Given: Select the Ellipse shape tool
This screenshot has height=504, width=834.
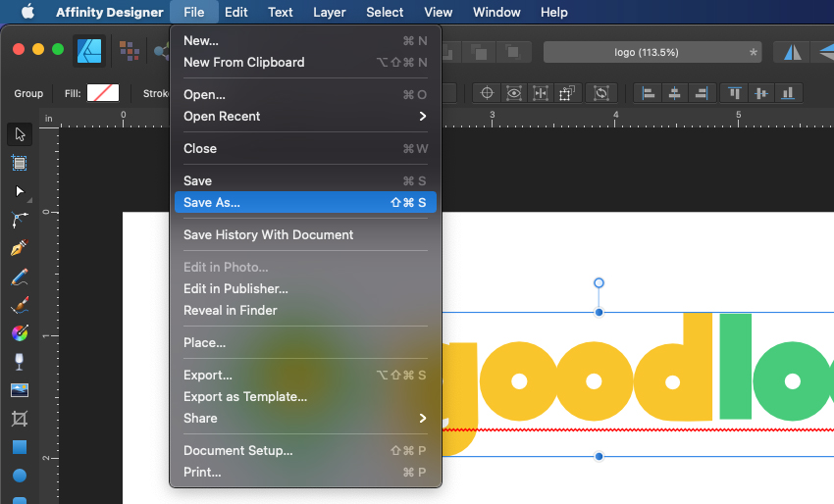Looking at the screenshot, I should [x=20, y=476].
